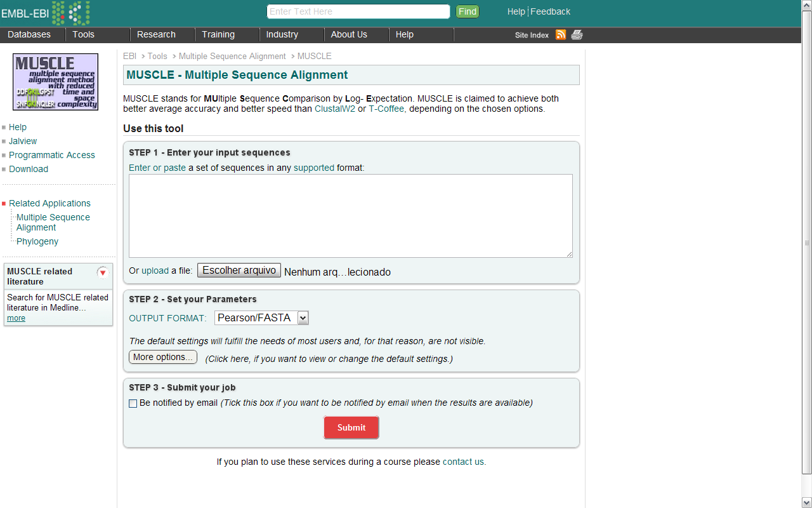
Task: Open the About Us menu
Action: (349, 34)
